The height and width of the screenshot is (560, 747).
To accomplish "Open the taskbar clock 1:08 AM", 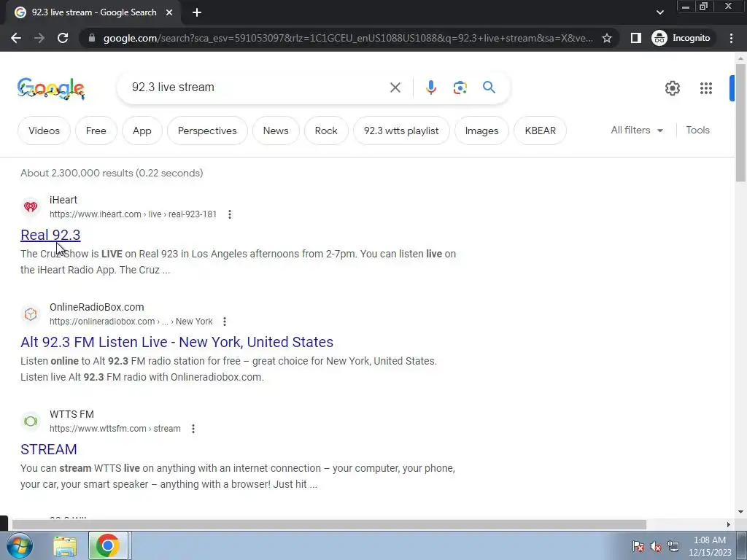I will (x=710, y=546).
